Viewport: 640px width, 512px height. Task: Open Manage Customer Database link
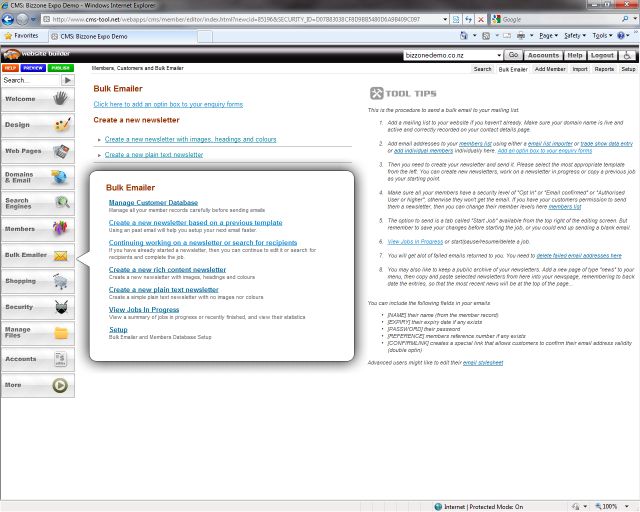pos(153,202)
